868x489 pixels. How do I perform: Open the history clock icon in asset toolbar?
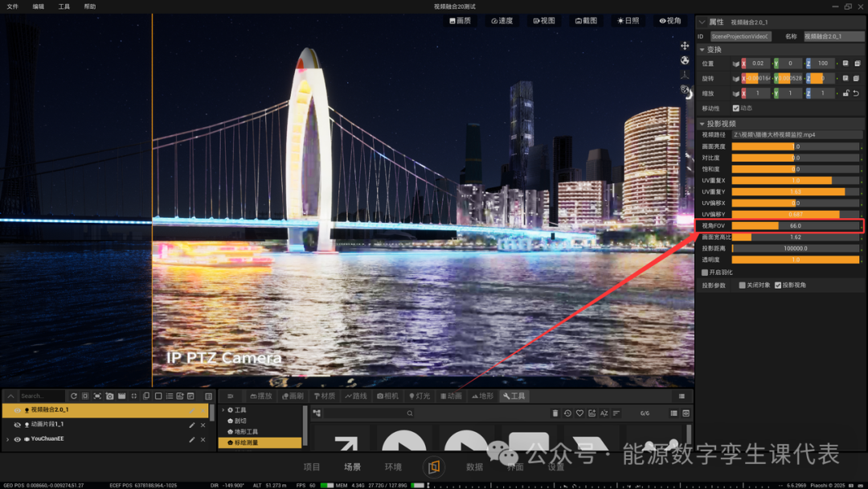[x=567, y=413]
